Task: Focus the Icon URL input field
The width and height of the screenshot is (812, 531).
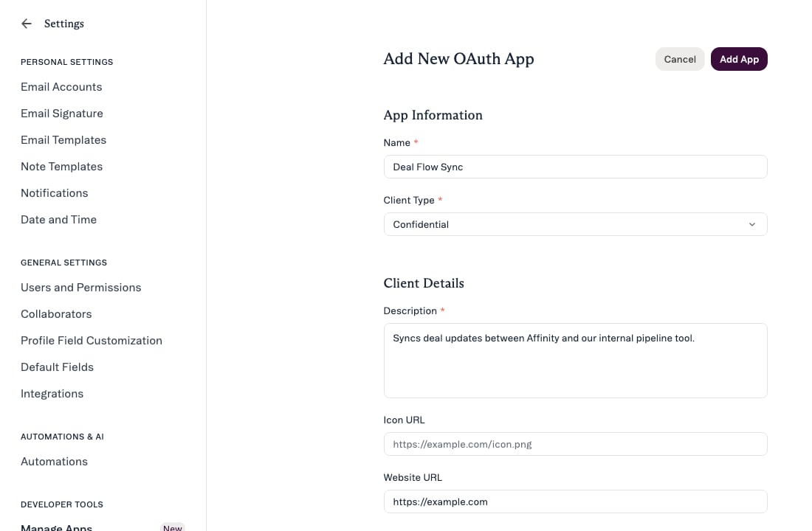Action: point(575,444)
